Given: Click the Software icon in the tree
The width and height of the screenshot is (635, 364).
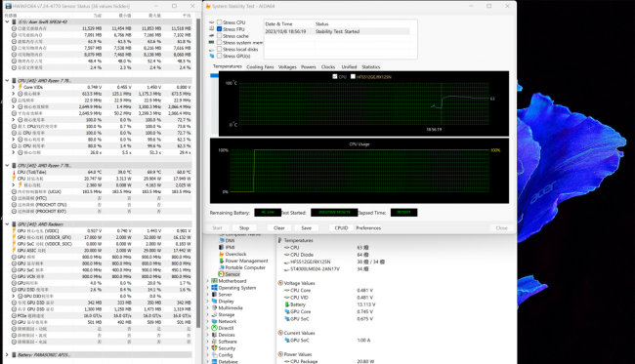Looking at the screenshot, I should point(214,342).
